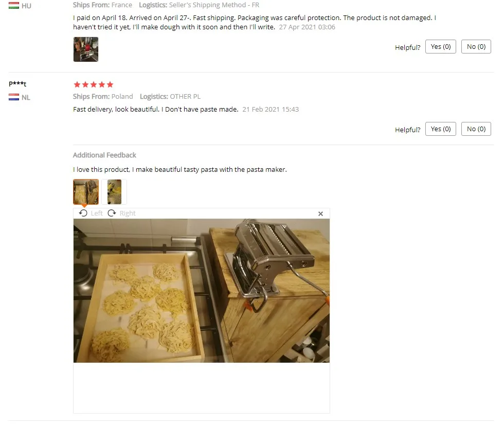The height and width of the screenshot is (427, 504).
Task: Select the first pasta tray thumbnail
Action: [x=86, y=192]
